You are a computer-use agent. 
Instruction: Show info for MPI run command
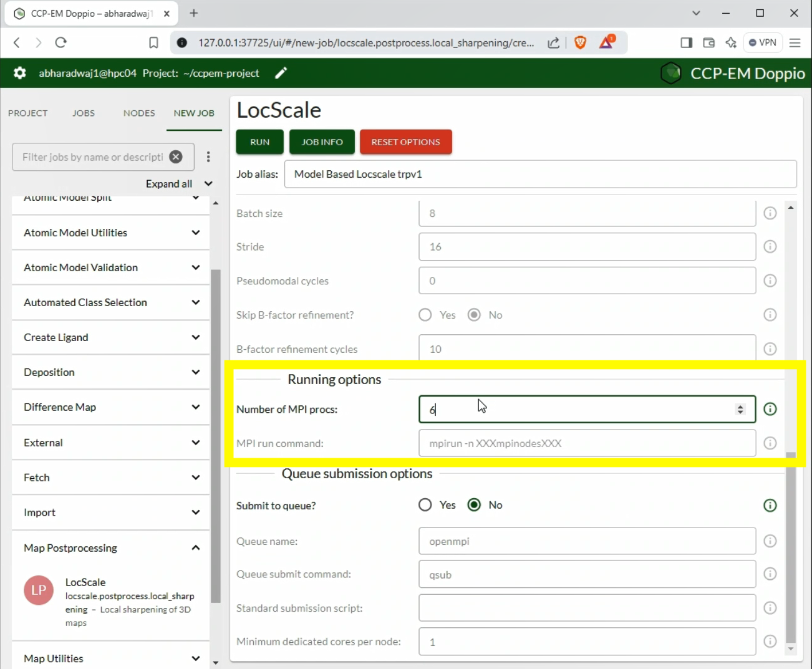coord(770,443)
